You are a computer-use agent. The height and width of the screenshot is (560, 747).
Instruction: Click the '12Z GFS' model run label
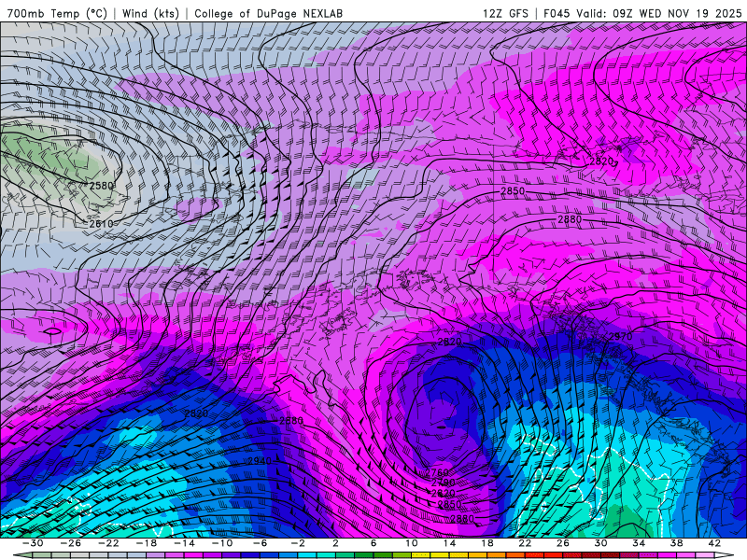tap(505, 13)
